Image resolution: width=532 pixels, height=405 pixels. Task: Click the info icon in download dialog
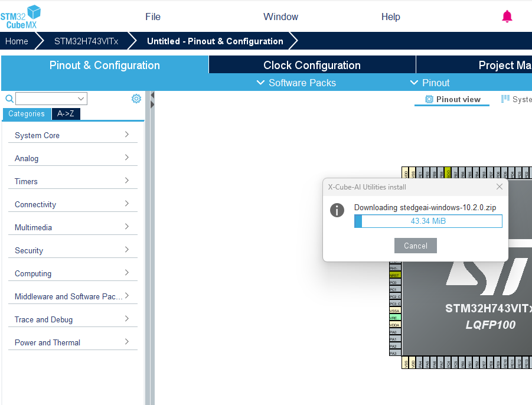click(337, 210)
